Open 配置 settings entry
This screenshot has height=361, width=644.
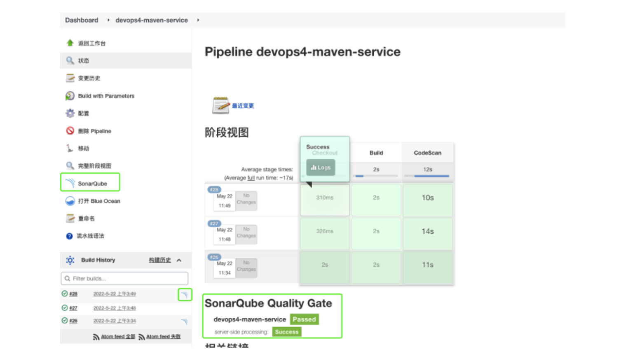[x=84, y=113]
